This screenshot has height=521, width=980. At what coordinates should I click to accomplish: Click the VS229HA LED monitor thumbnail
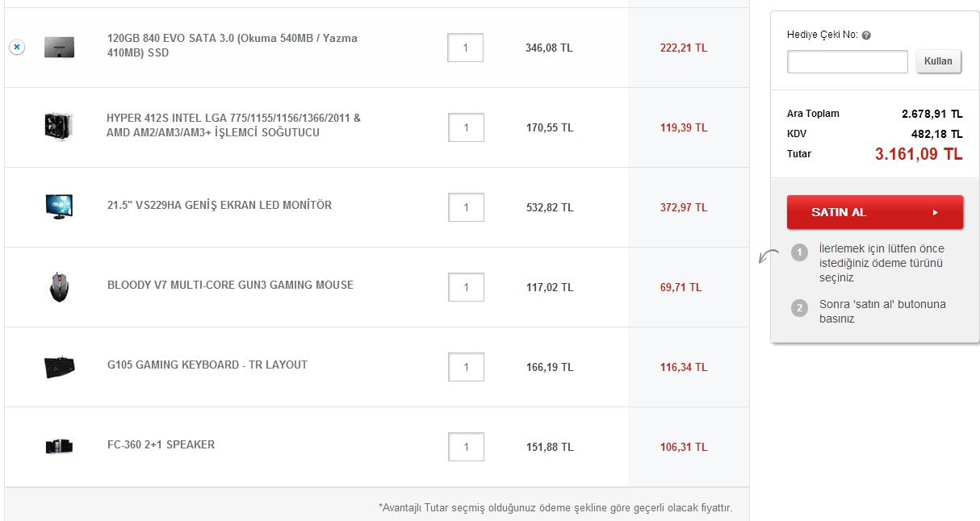[x=59, y=206]
